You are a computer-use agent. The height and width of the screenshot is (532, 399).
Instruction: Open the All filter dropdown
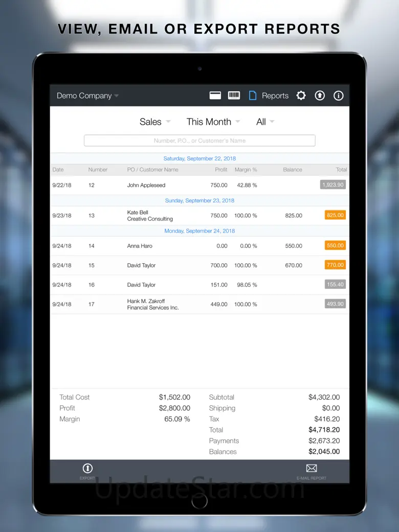[x=265, y=122]
